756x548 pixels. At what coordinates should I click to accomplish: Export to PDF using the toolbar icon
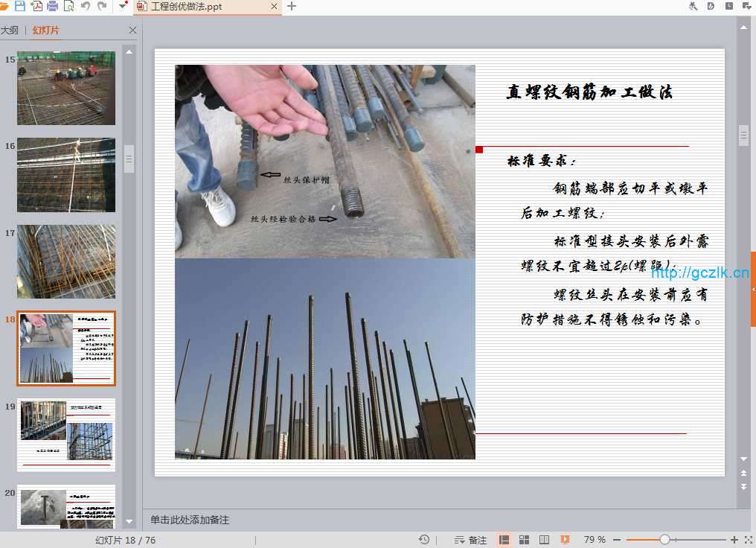(x=36, y=7)
